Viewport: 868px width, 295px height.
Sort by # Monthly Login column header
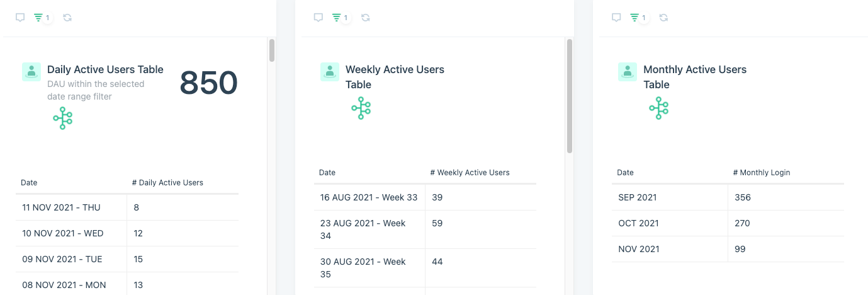click(762, 173)
